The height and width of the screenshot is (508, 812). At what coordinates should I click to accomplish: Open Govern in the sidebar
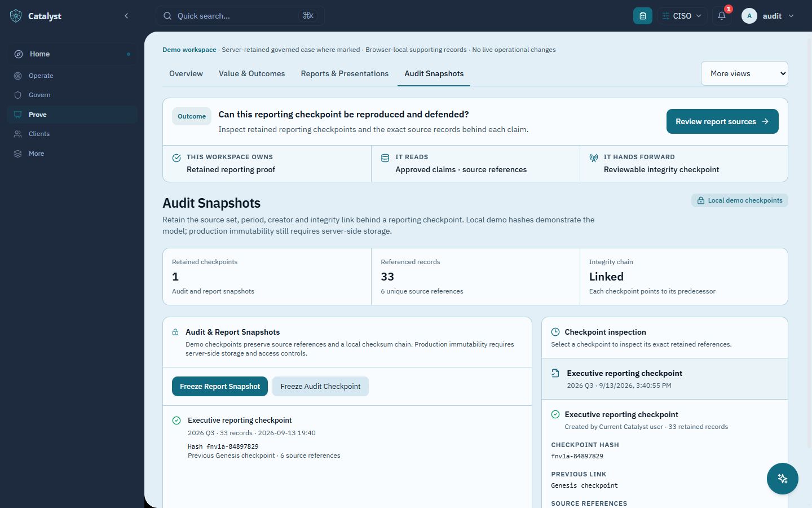coord(72,95)
